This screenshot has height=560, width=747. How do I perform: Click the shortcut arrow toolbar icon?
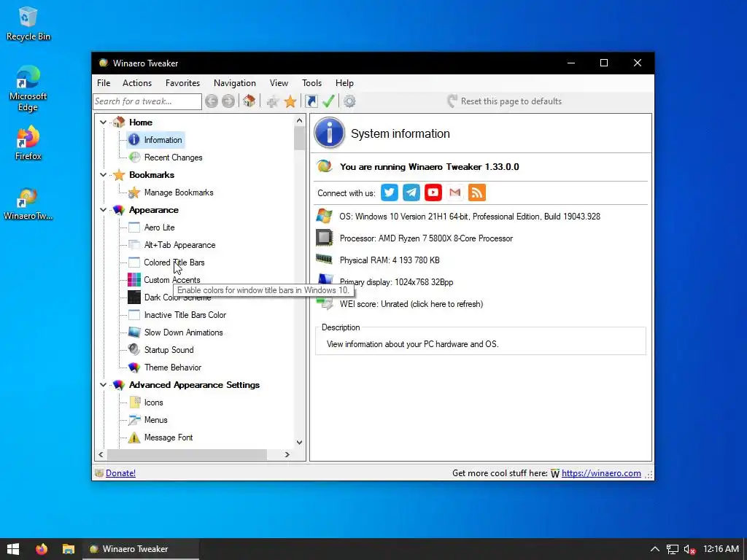coord(311,101)
